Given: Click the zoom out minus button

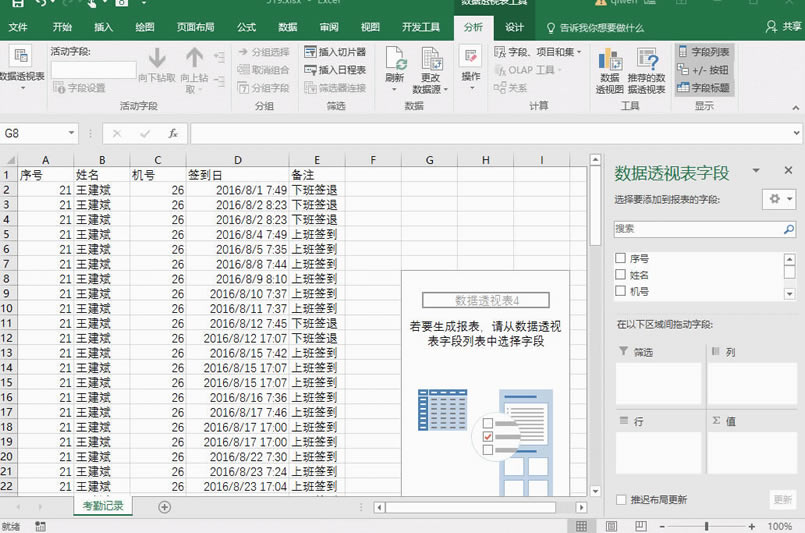Looking at the screenshot, I should coord(662,526).
